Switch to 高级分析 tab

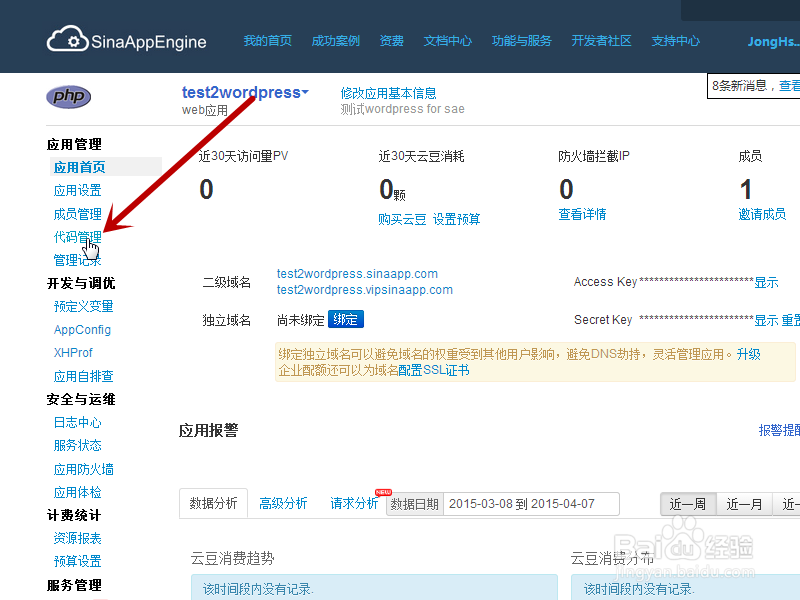[x=283, y=504]
